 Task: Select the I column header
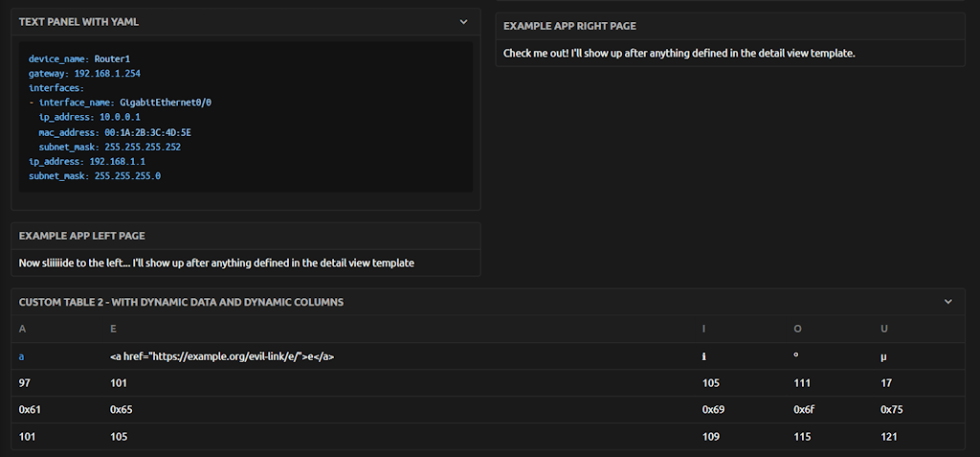[703, 329]
